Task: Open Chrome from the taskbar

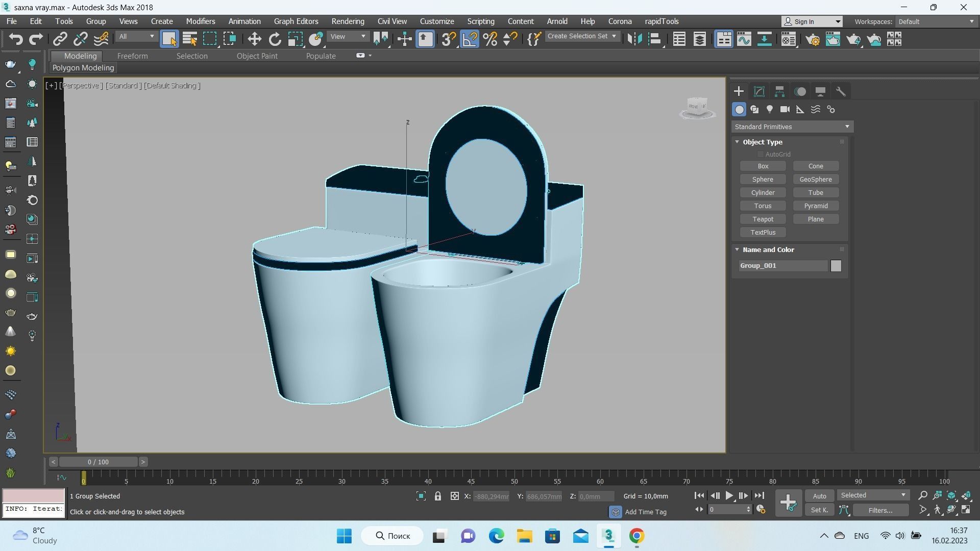Action: [636, 536]
